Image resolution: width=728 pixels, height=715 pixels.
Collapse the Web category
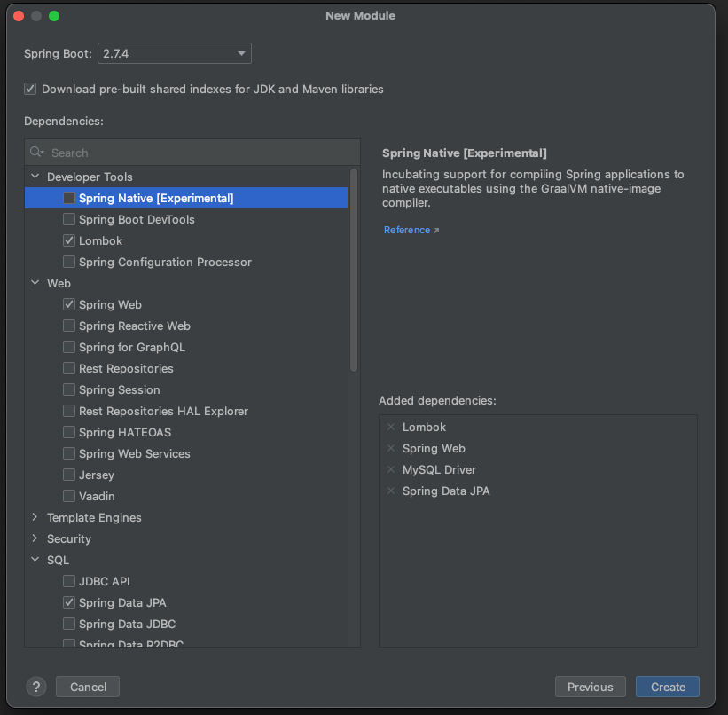click(35, 283)
